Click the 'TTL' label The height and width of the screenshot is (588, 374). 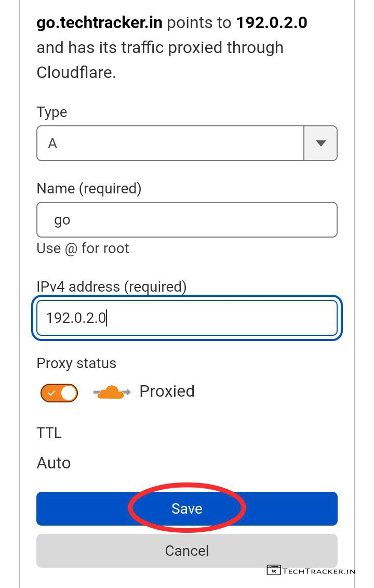click(x=49, y=433)
